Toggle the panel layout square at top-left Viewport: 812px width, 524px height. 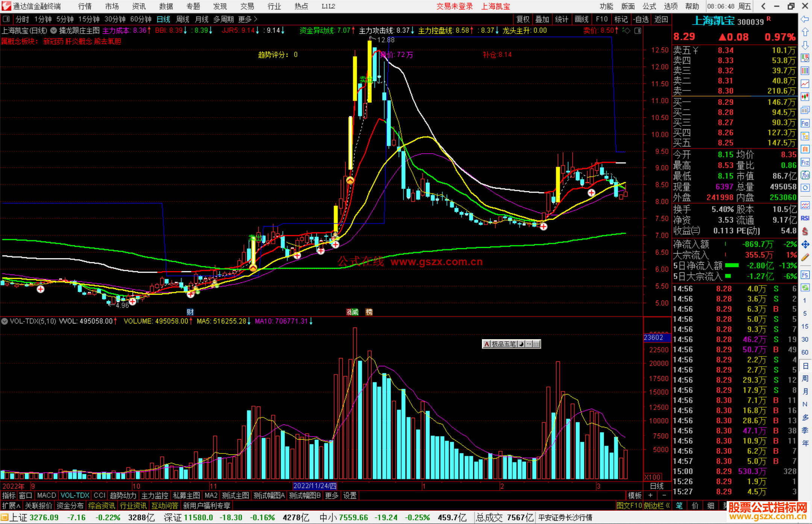tap(6, 19)
